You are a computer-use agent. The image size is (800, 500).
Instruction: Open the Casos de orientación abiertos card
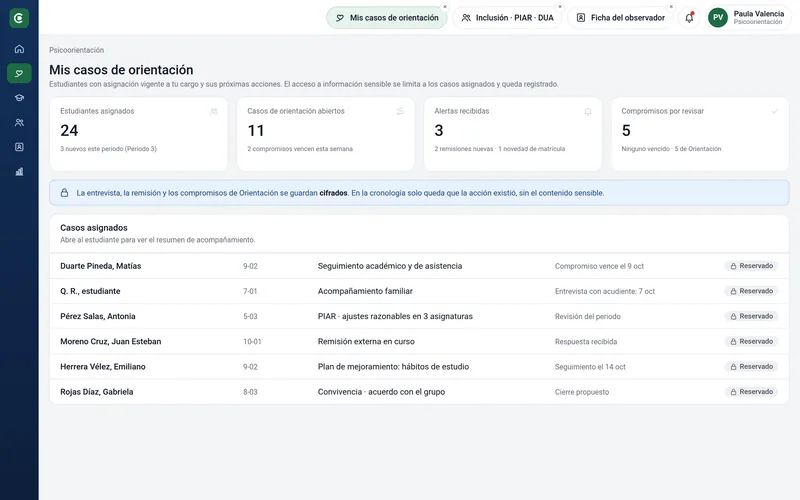[x=326, y=134]
